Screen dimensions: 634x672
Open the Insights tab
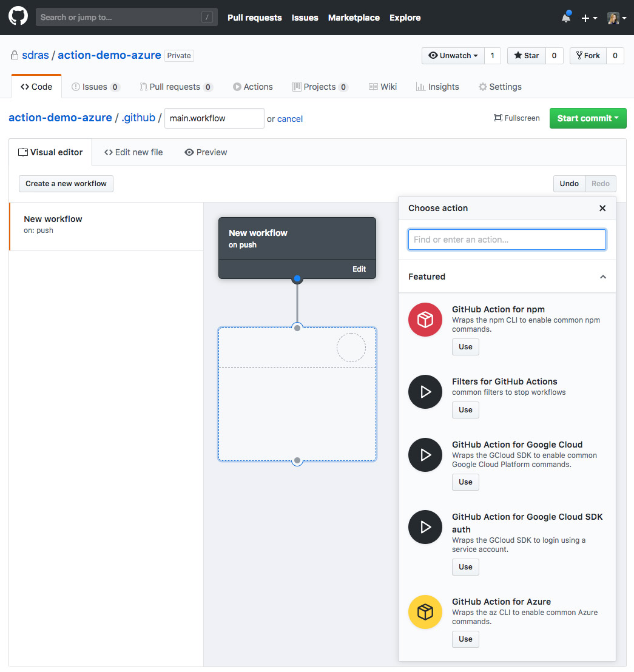(437, 87)
